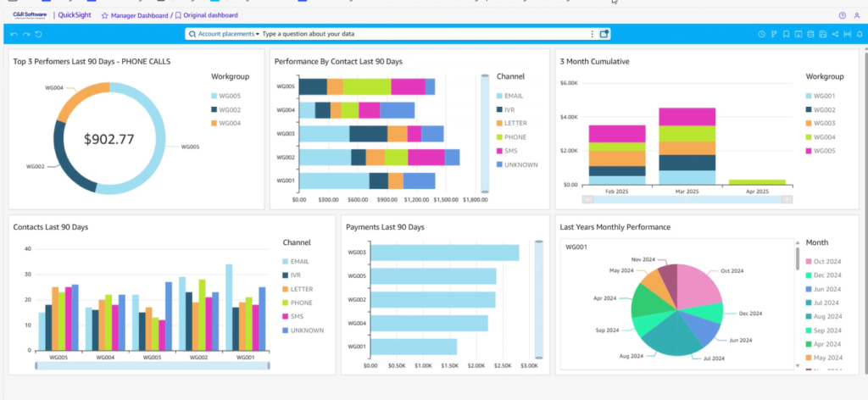Click the alerts bell icon
The height and width of the screenshot is (400, 868).
tap(860, 34)
